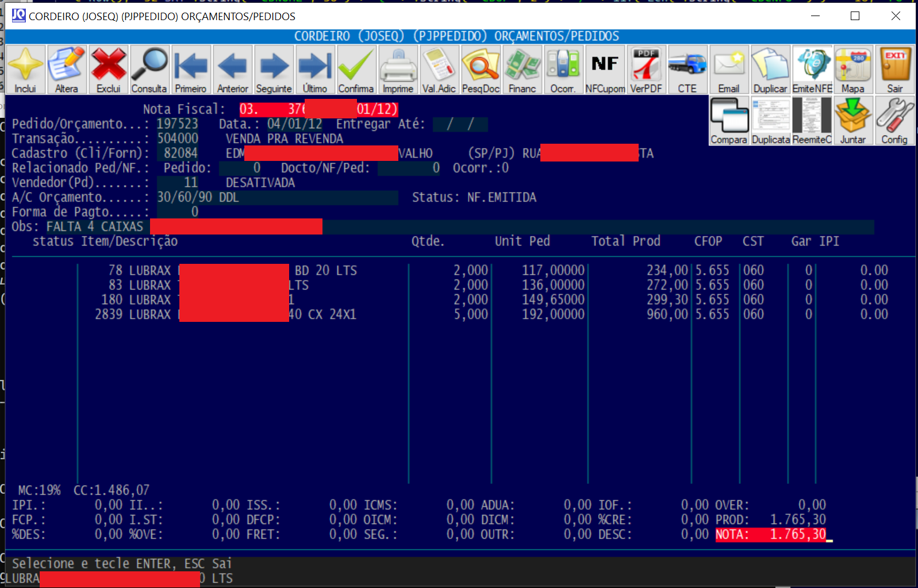Open Ocorr. binders icon
Viewport: 918px width, 588px height.
[563, 70]
